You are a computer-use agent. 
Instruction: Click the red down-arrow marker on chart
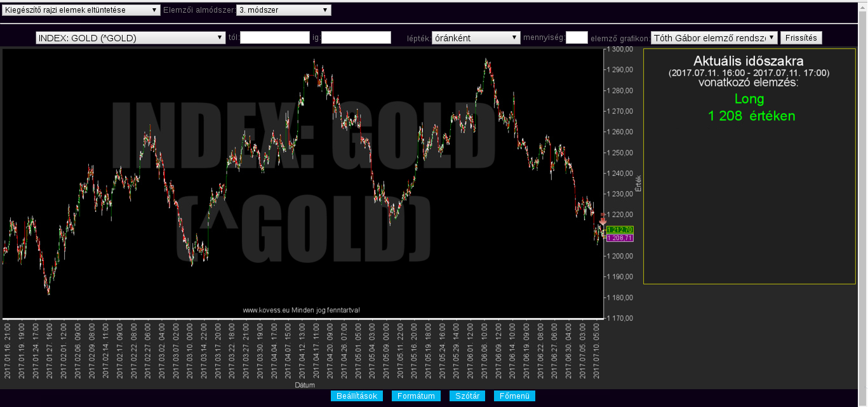point(603,219)
